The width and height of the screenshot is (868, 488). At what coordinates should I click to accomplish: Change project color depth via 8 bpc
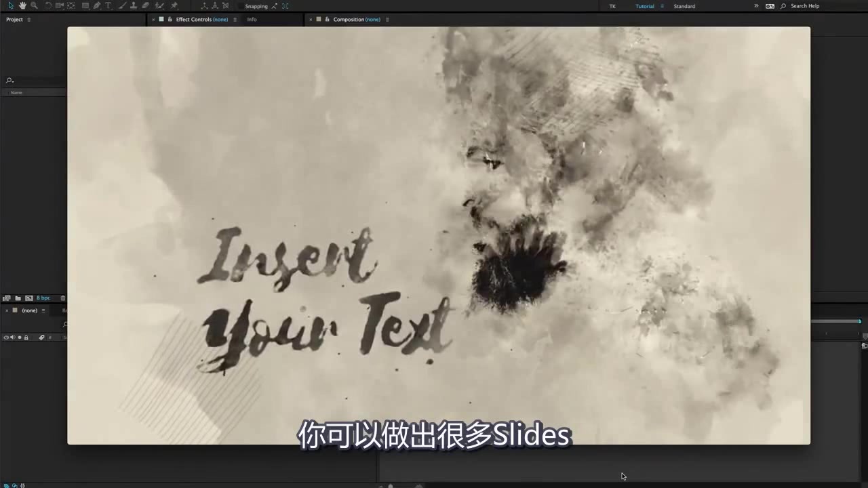click(43, 298)
